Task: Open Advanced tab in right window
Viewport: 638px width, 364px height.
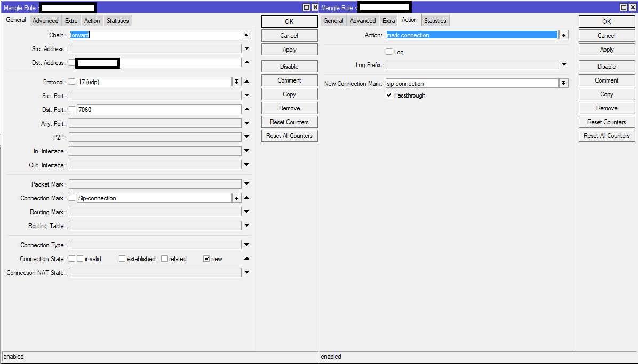Action: (x=363, y=21)
